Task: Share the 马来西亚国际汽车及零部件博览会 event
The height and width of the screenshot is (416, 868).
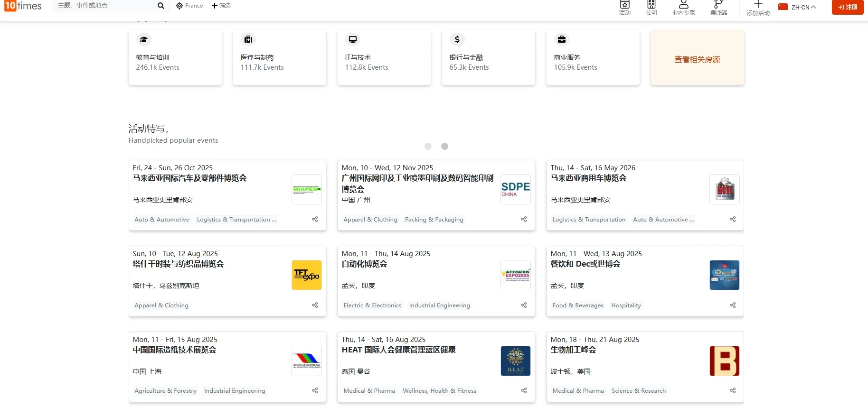Action: tap(315, 219)
